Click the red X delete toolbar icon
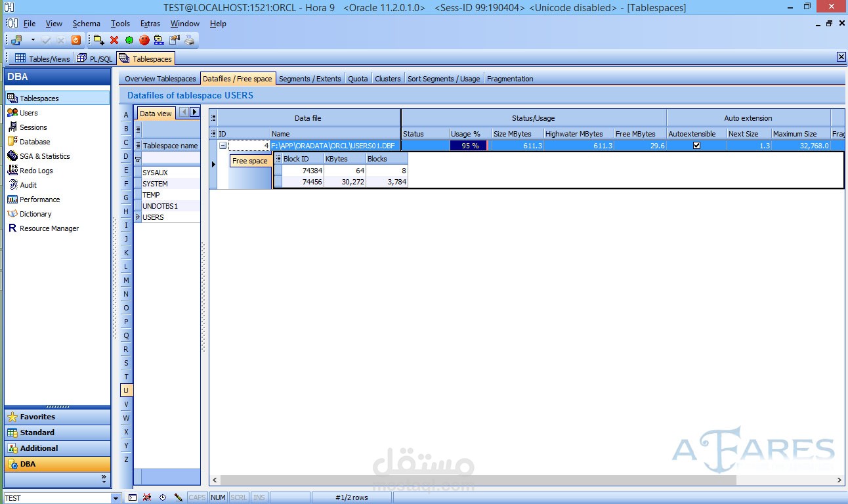This screenshot has width=848, height=504. pyautogui.click(x=114, y=40)
